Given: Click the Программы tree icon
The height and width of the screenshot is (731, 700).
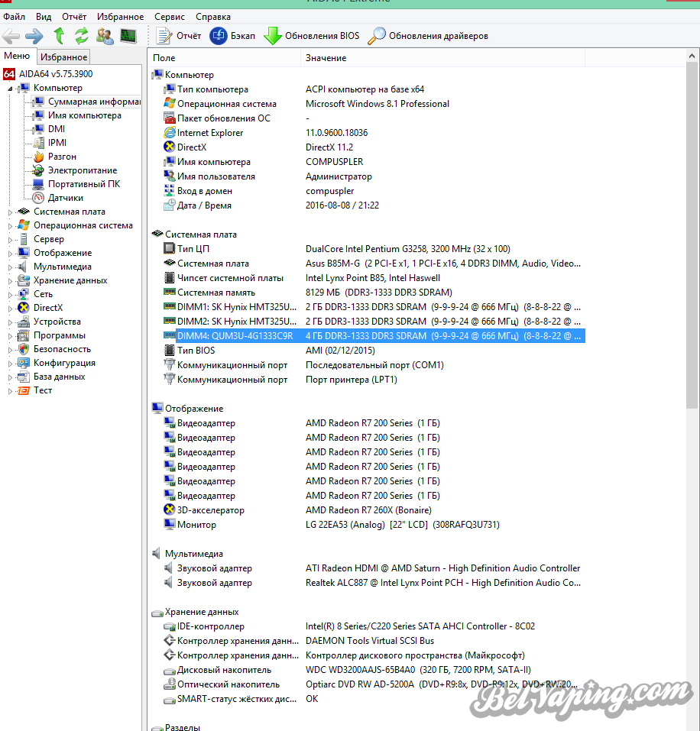Looking at the screenshot, I should tap(24, 335).
